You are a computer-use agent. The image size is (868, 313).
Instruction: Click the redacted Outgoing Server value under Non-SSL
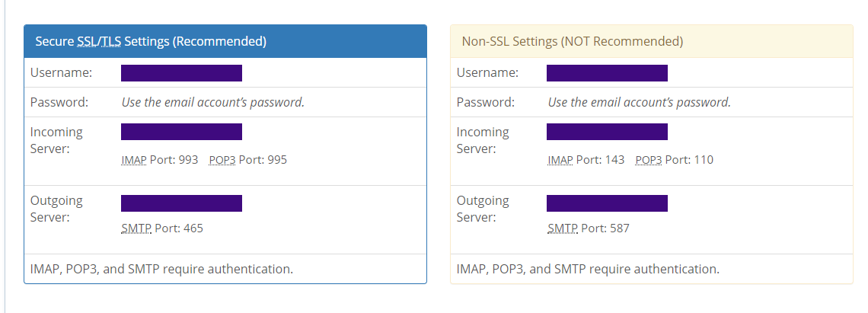coord(607,203)
